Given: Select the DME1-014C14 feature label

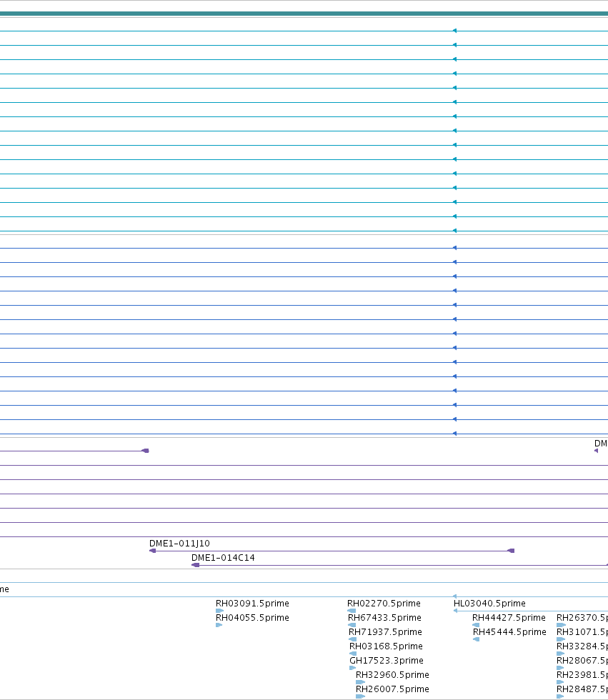Looking at the screenshot, I should [x=223, y=558].
